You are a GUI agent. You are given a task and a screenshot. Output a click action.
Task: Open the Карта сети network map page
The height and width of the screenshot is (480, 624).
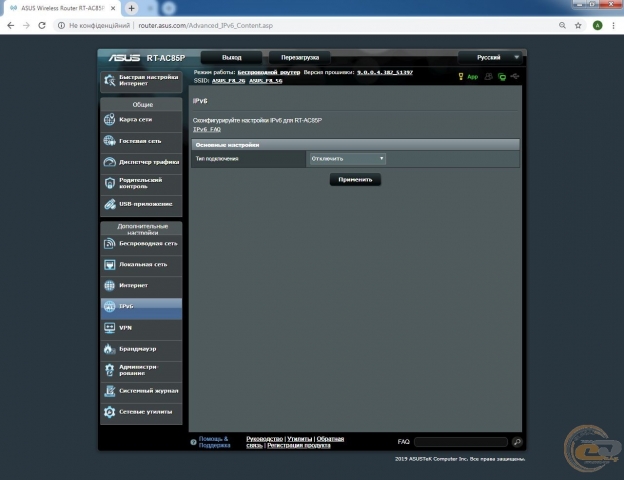point(140,119)
